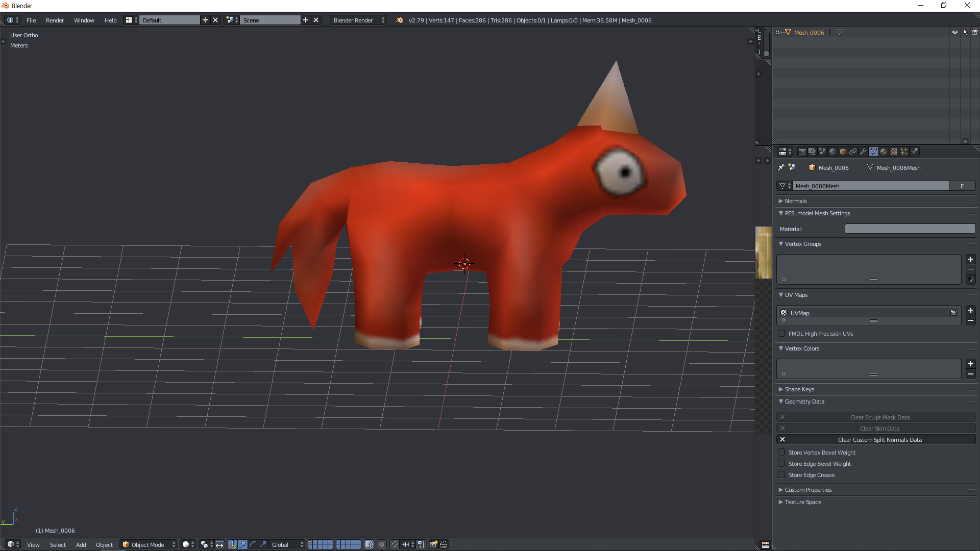
Task: Click the PES Material input field
Action: pos(910,229)
